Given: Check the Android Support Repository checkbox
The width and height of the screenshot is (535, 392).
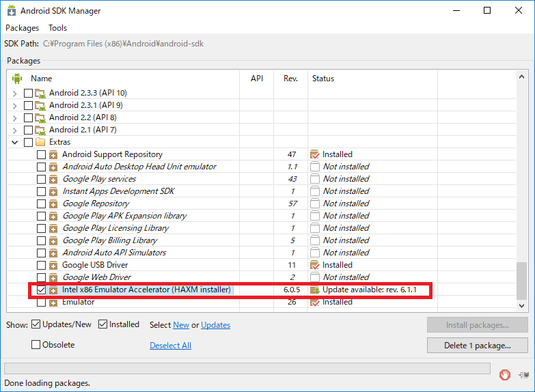Looking at the screenshot, I should (x=41, y=154).
